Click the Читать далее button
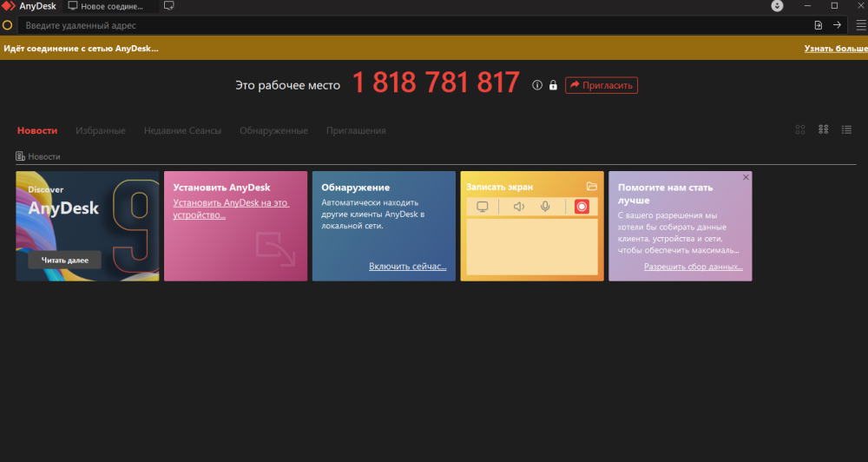 point(65,260)
